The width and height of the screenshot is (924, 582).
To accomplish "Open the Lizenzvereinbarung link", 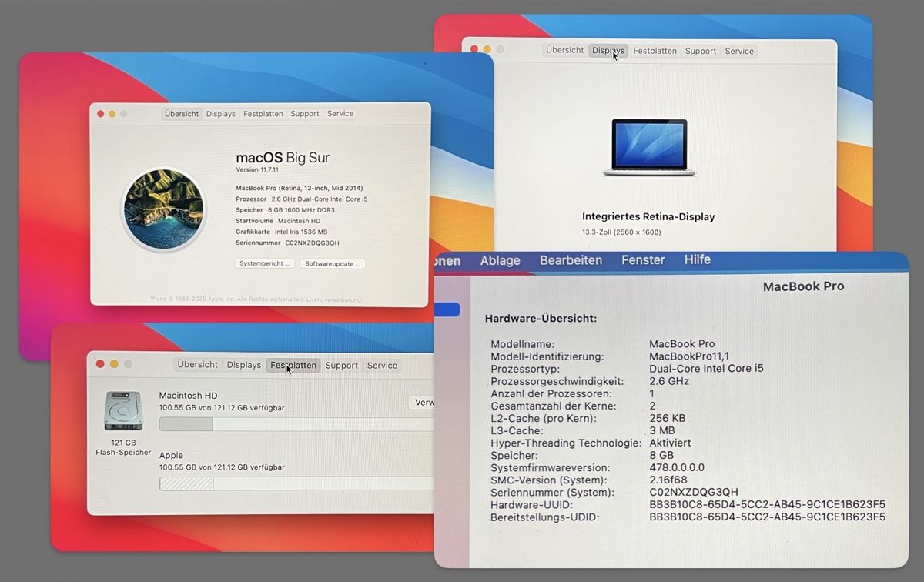I will 333,299.
